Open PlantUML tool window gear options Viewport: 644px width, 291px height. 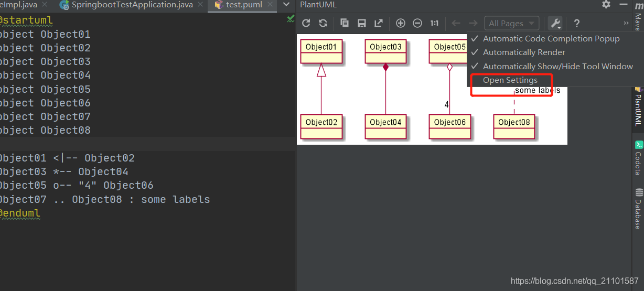[x=606, y=5]
